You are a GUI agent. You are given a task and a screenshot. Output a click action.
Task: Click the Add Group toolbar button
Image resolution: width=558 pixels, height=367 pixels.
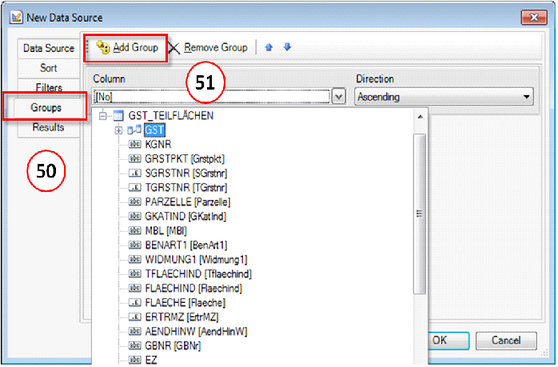[x=127, y=48]
